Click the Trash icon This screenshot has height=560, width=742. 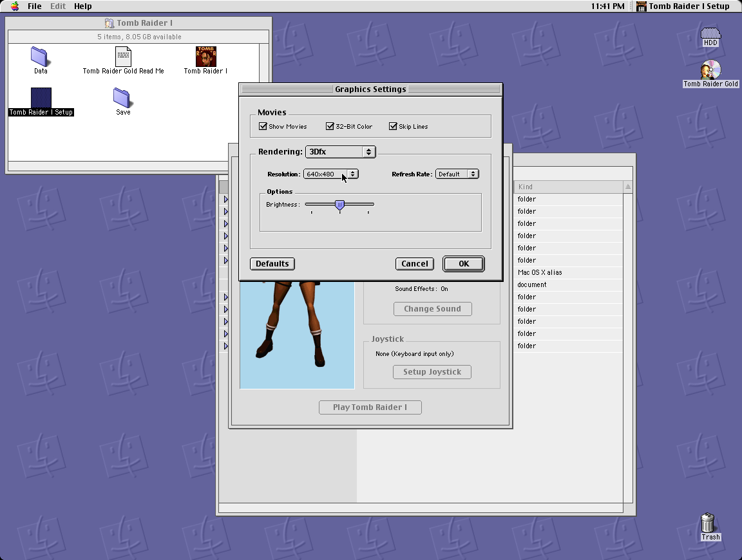pyautogui.click(x=707, y=523)
